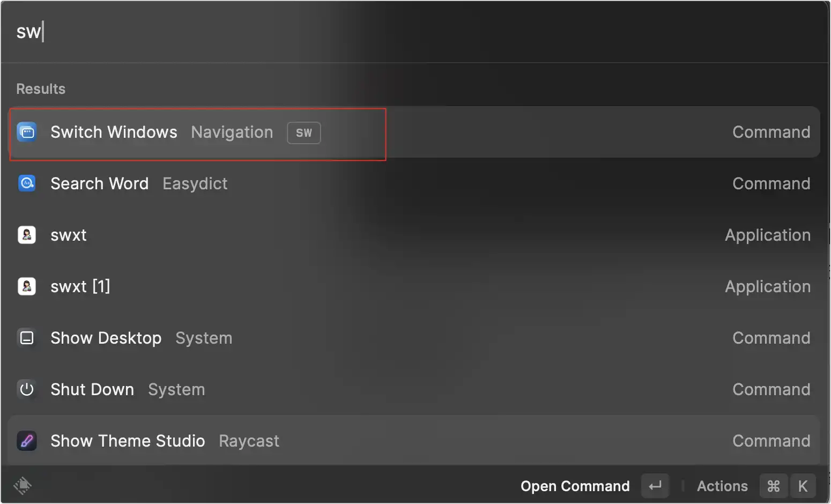Click the Show Theme Studio brush icon
The width and height of the screenshot is (831, 504).
click(27, 441)
